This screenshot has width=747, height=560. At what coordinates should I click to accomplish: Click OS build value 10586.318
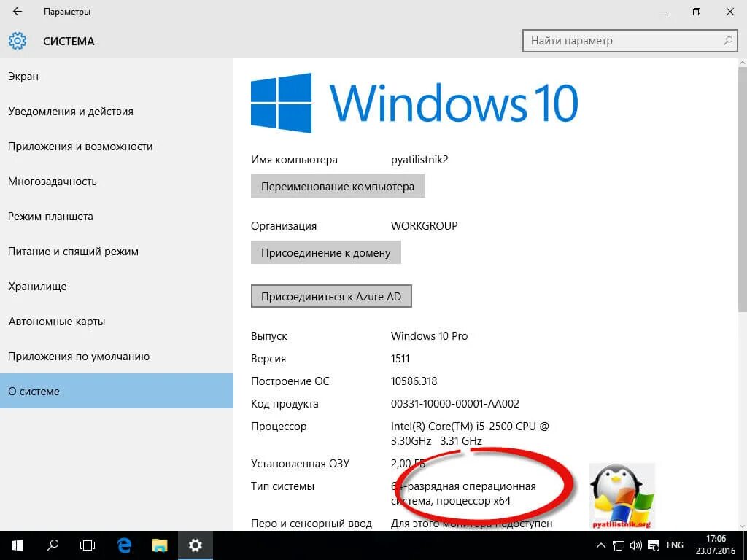(414, 381)
